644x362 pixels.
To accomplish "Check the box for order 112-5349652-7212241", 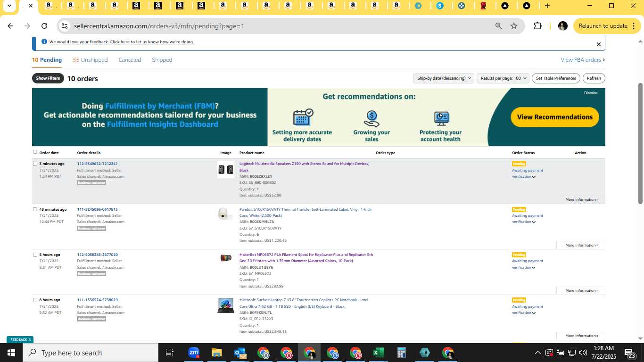I will point(35,164).
